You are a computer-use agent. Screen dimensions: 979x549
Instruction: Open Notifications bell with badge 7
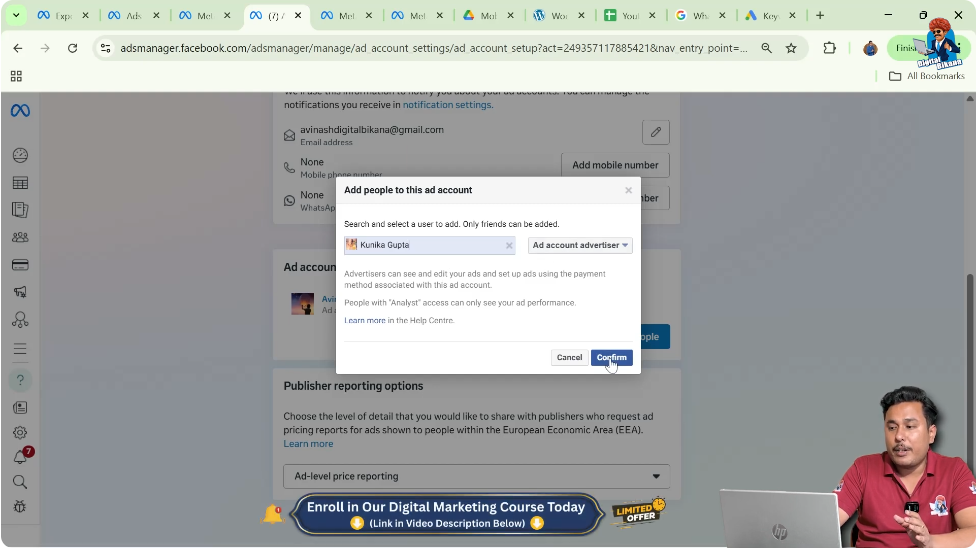[21, 457]
